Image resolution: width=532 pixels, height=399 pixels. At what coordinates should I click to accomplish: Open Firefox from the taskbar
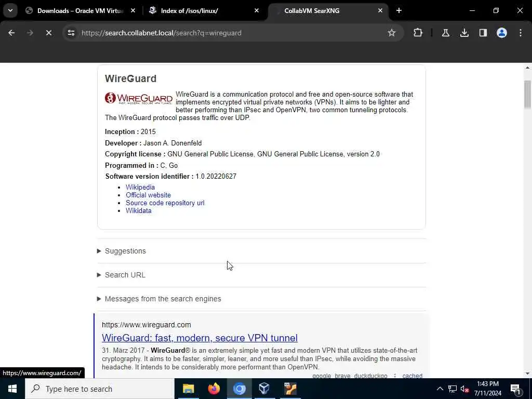point(214,389)
